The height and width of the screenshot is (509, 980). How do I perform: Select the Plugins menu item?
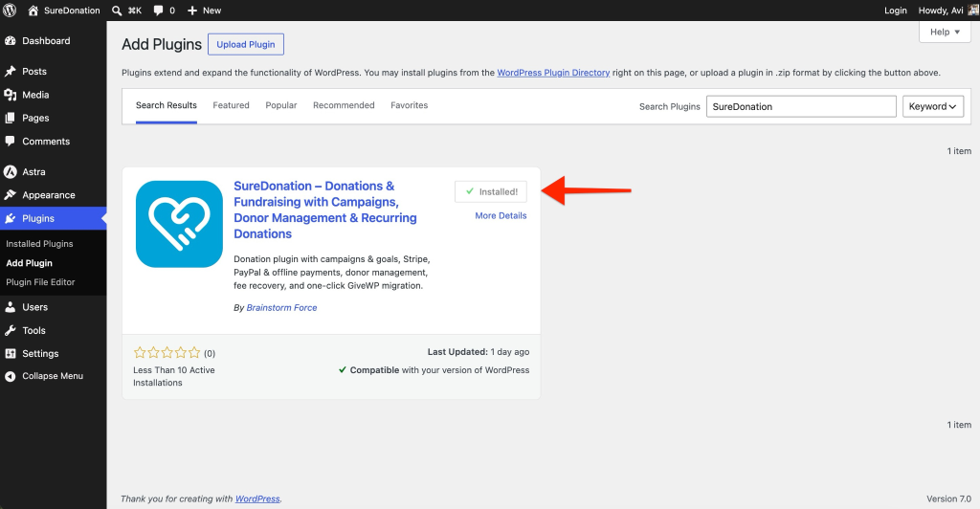[54, 218]
